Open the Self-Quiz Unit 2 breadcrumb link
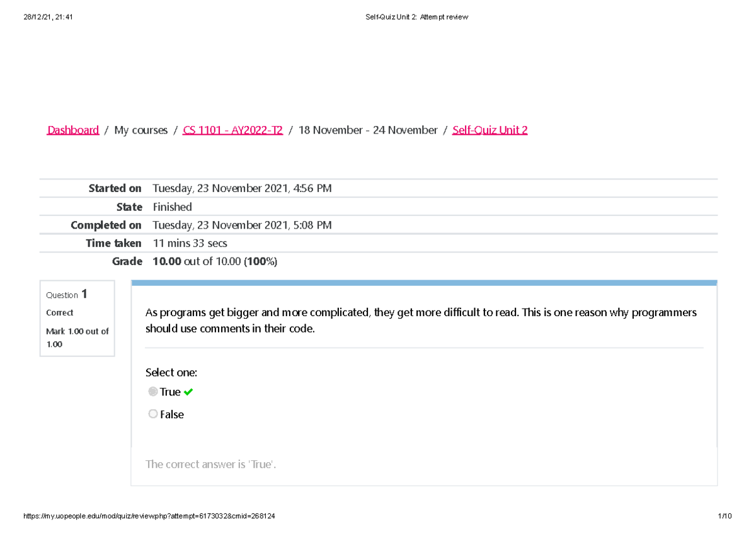 [490, 130]
